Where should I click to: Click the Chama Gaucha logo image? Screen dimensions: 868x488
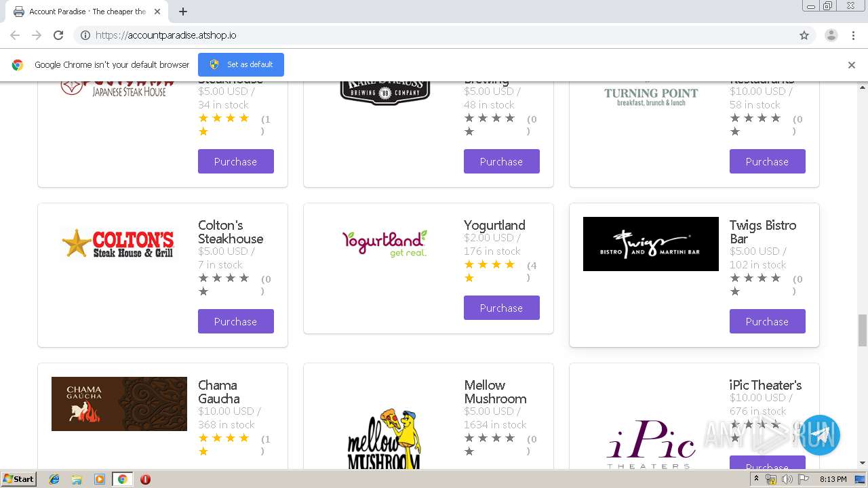point(119,404)
